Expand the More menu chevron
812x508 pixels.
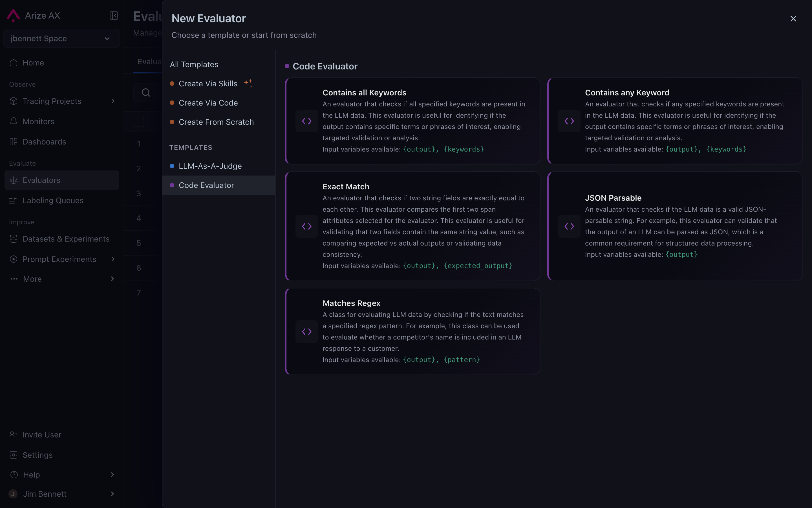[x=112, y=279]
